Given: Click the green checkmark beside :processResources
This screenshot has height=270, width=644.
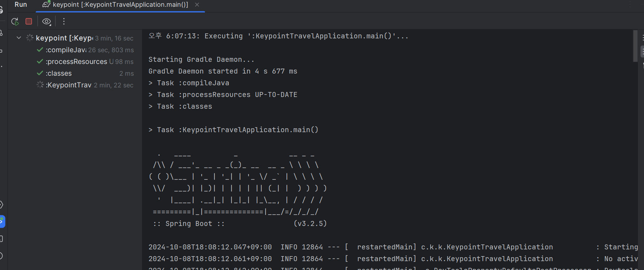Looking at the screenshot, I should tap(40, 61).
